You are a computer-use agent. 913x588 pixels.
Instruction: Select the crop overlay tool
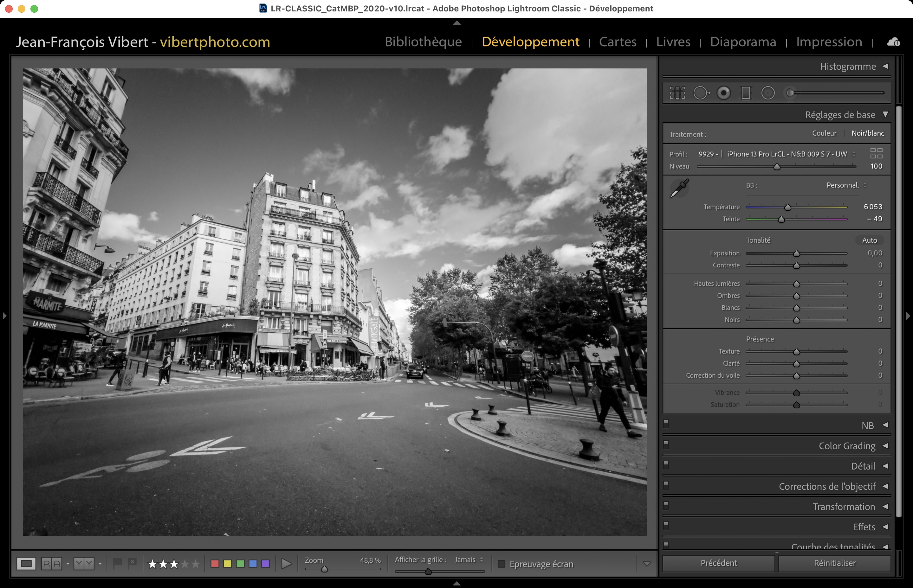pyautogui.click(x=677, y=93)
